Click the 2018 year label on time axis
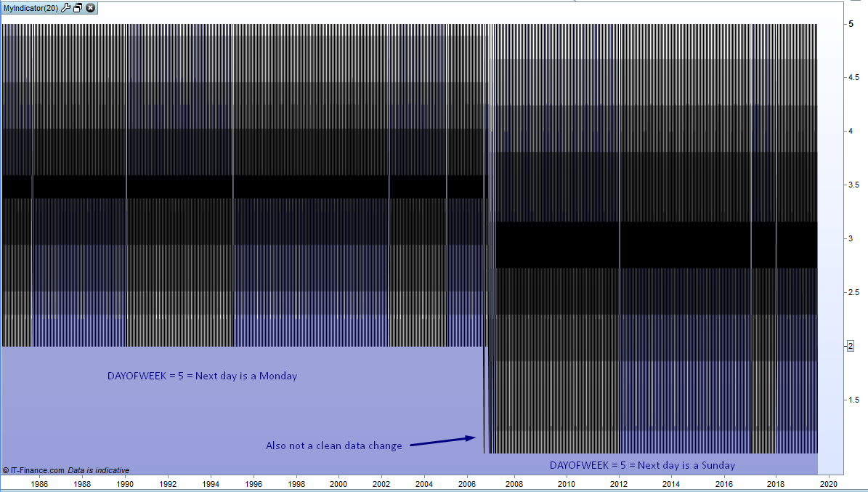The width and height of the screenshot is (868, 492). point(776,484)
